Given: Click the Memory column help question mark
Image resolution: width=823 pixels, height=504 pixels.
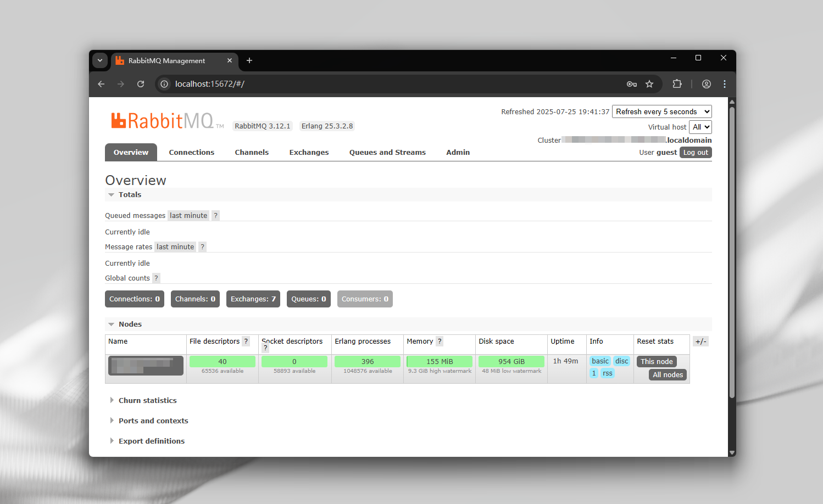Looking at the screenshot, I should pyautogui.click(x=440, y=341).
